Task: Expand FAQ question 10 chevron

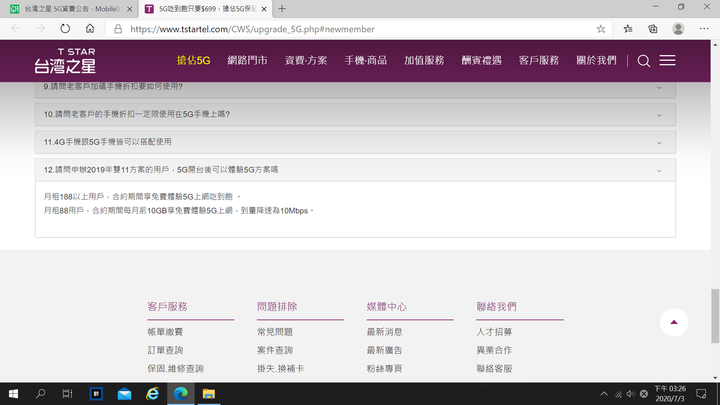Action: click(659, 115)
